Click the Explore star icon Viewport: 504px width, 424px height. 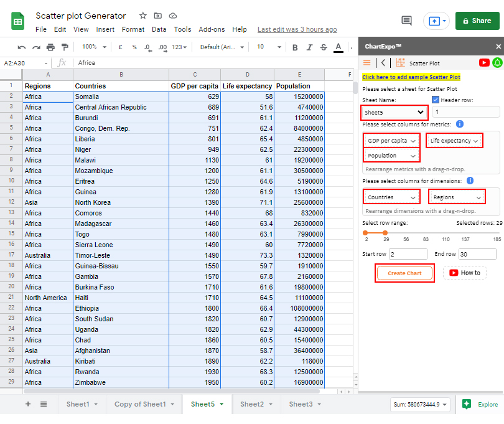click(x=467, y=404)
